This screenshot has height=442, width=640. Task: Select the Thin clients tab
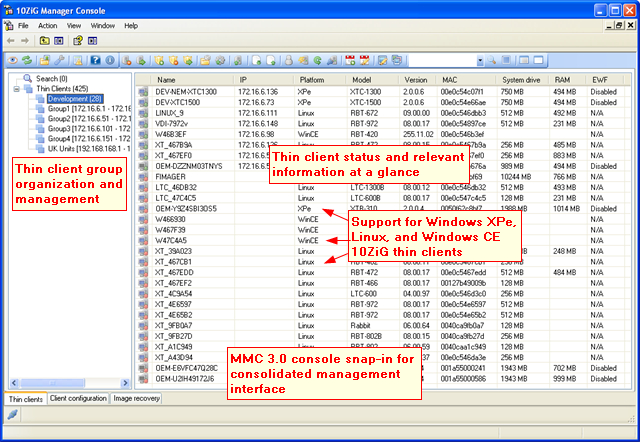tap(26, 399)
